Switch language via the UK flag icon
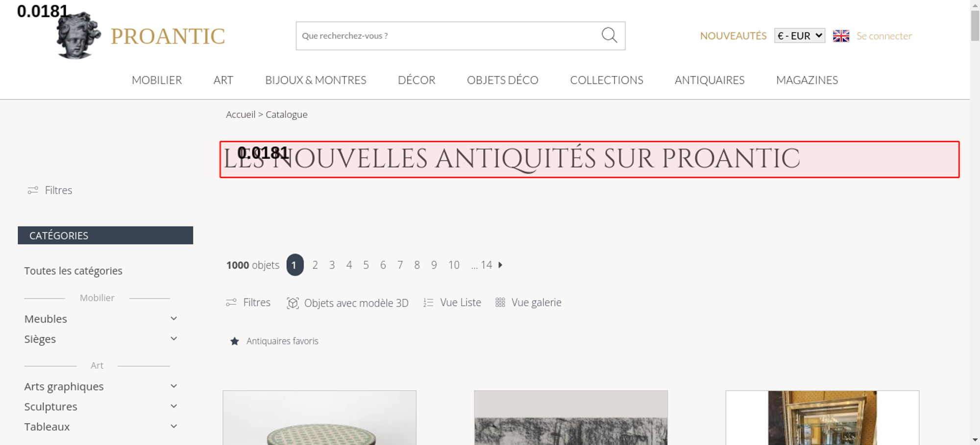980x445 pixels. [841, 36]
